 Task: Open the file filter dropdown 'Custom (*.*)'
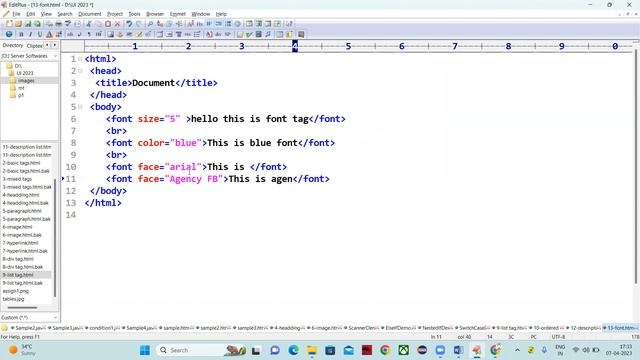[x=29, y=318]
